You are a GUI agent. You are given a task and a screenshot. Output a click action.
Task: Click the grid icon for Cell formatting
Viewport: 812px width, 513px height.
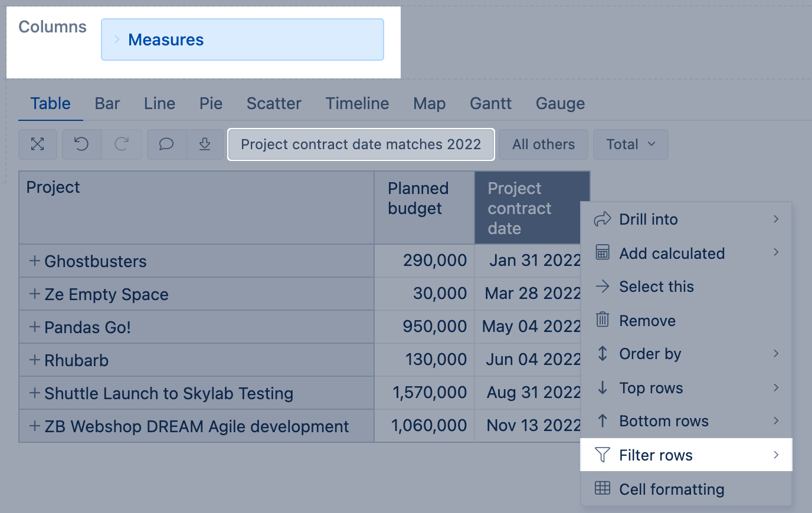[602, 488]
